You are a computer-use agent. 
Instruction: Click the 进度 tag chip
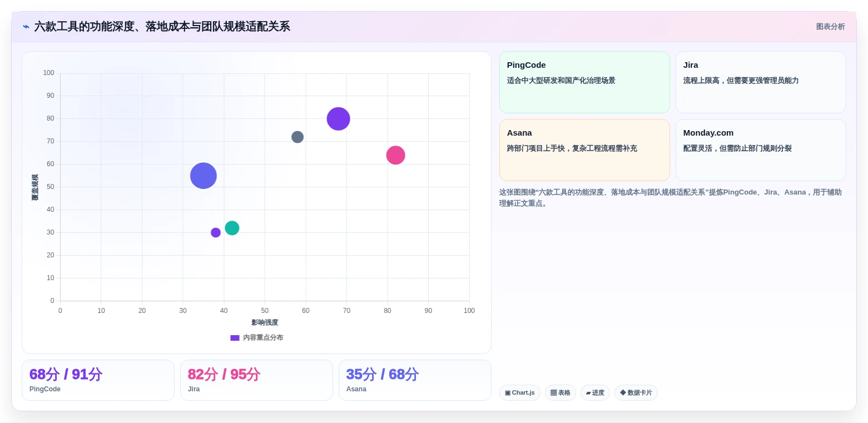595,393
